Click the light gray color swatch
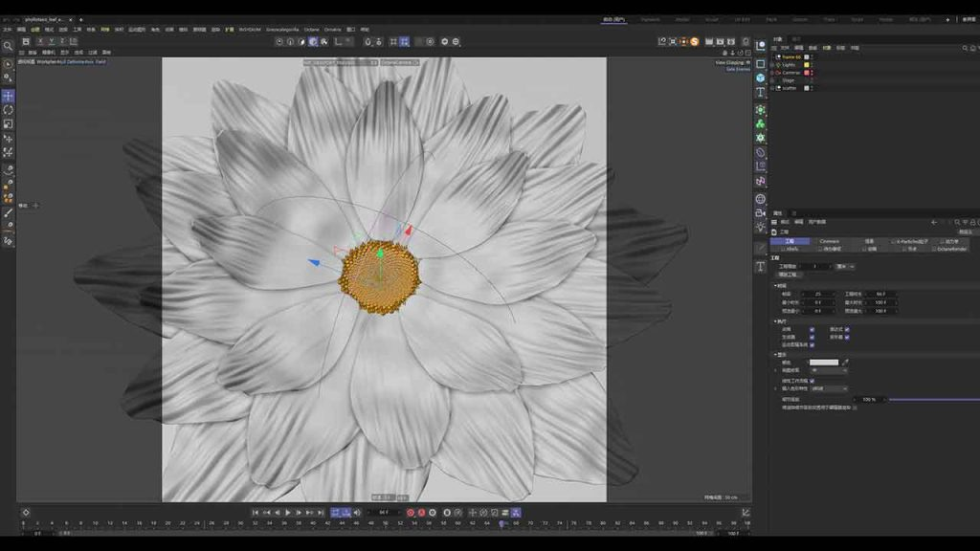This screenshot has width=980, height=551. click(823, 363)
